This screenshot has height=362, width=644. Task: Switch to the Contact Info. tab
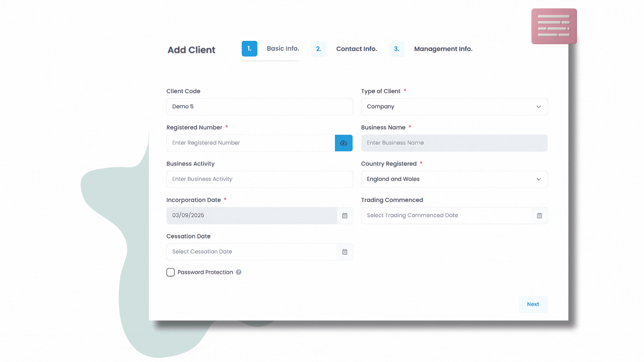pos(356,49)
